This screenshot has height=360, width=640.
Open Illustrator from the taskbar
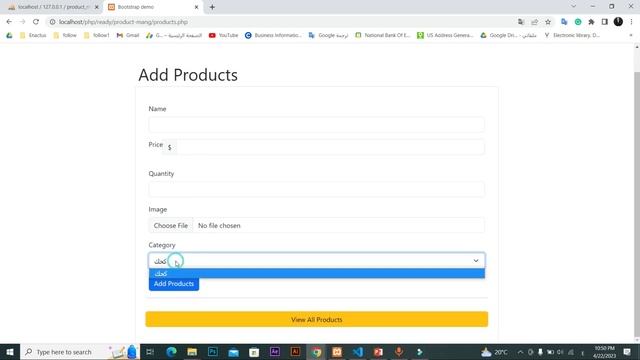295,352
